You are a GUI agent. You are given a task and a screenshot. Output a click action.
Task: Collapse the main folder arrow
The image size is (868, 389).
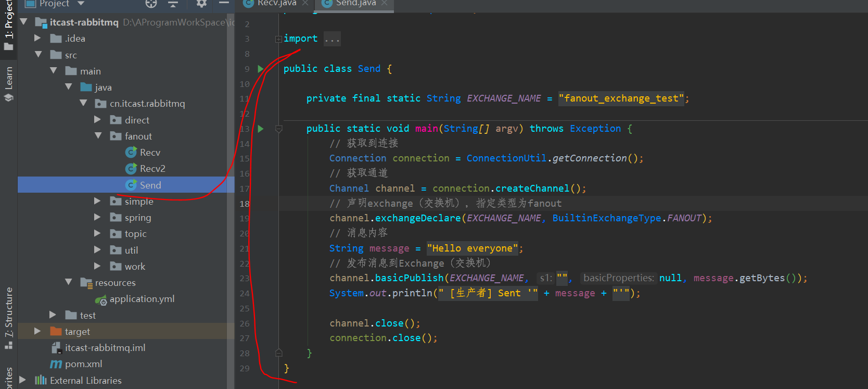tap(54, 71)
